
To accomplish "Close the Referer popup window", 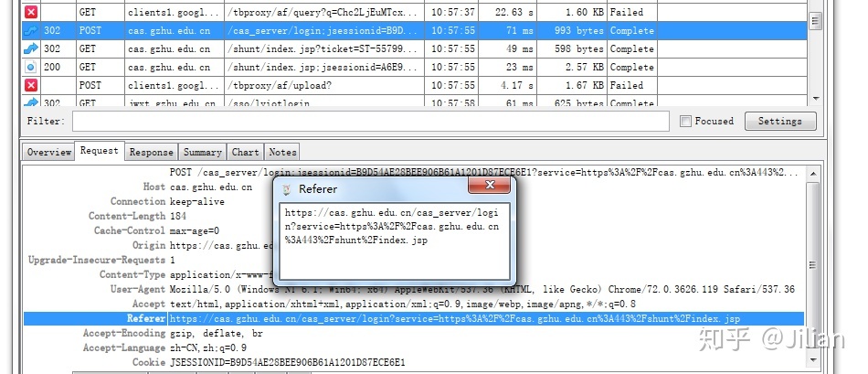I will pyautogui.click(x=490, y=185).
